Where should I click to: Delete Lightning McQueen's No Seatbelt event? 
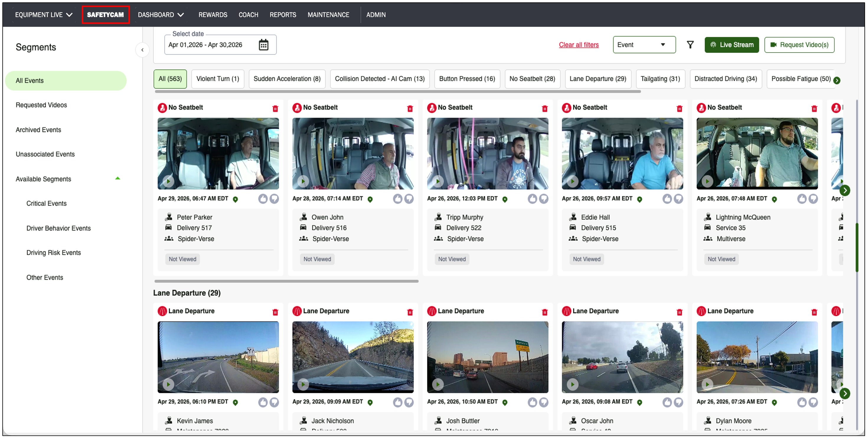coord(815,109)
